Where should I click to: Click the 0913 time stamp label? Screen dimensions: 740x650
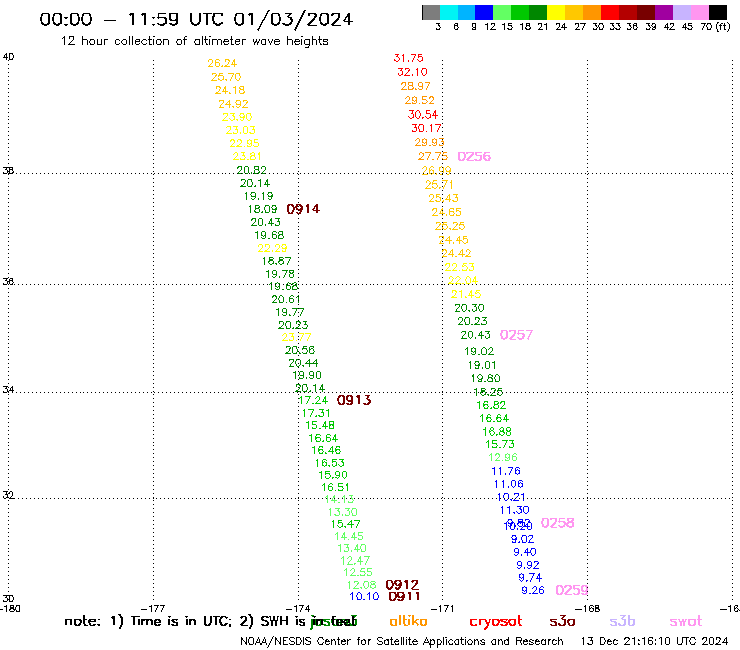point(354,400)
